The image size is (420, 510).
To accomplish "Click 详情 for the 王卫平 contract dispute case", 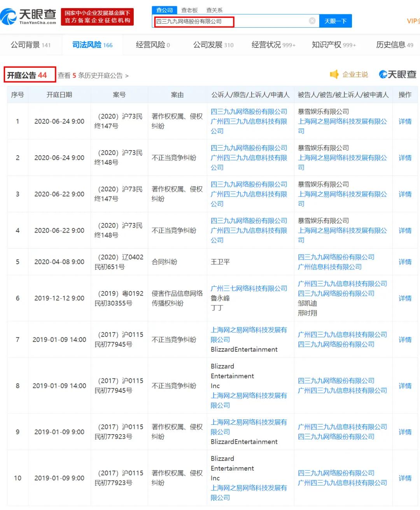I will (405, 262).
